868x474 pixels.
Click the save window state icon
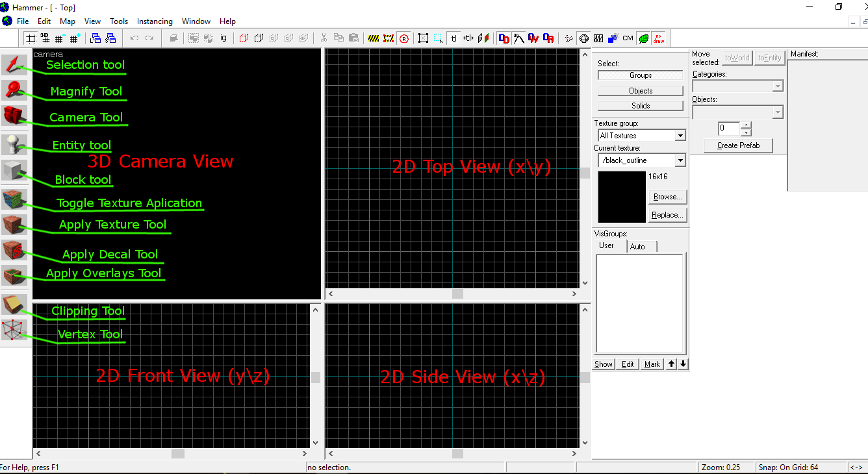click(x=110, y=38)
